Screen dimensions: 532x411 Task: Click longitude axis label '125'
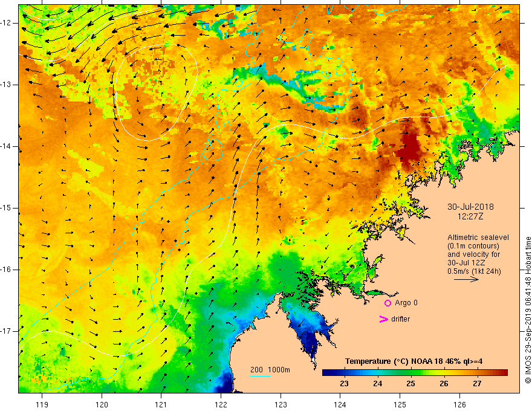point(400,404)
